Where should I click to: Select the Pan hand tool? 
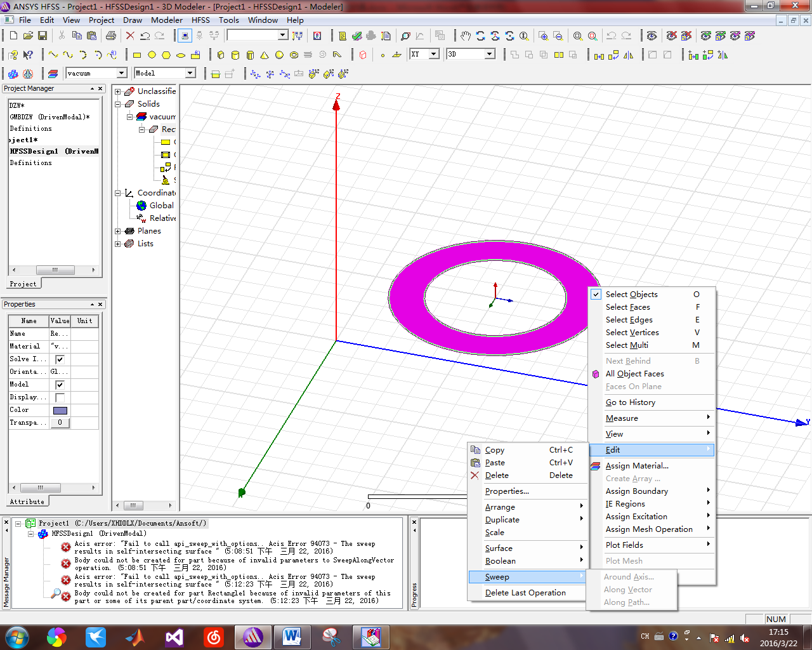coord(466,36)
